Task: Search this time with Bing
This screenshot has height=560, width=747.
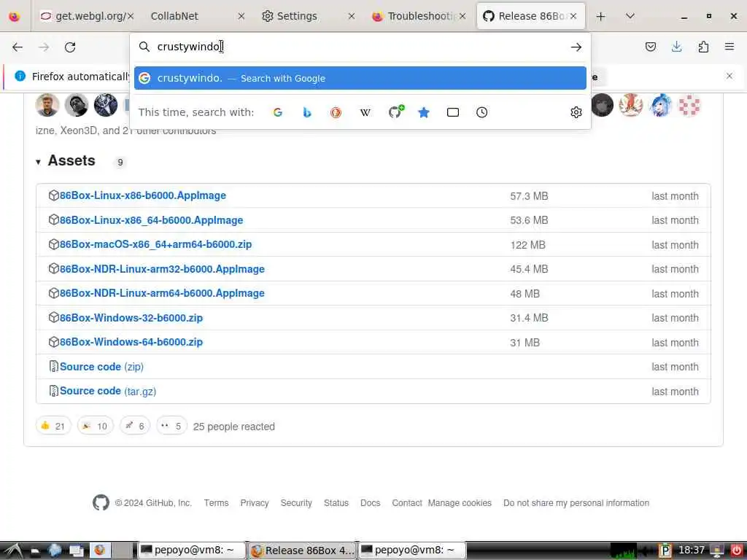Action: point(307,112)
